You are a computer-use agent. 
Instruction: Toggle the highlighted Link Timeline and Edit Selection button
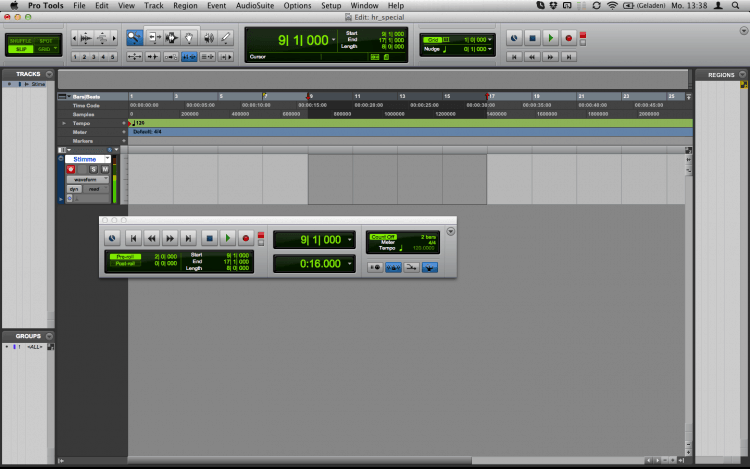[x=189, y=56]
